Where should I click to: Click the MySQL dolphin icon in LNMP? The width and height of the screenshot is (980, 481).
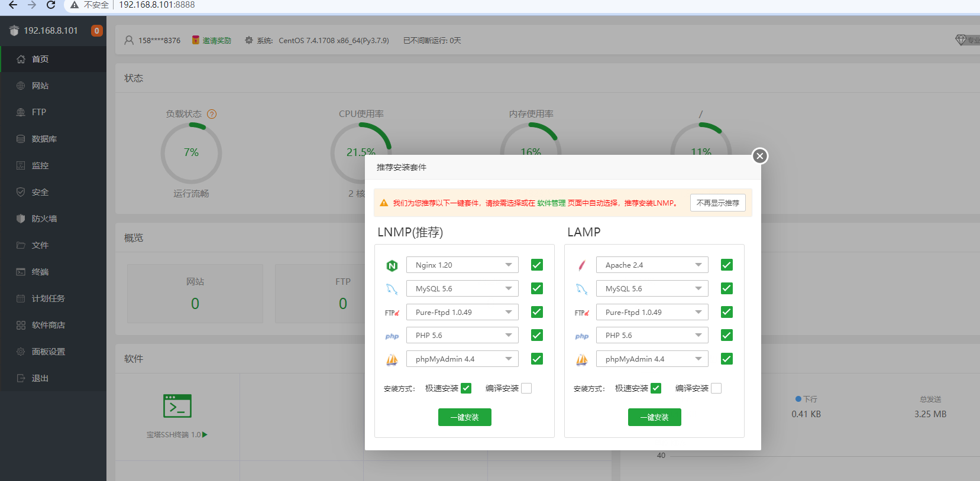pyautogui.click(x=392, y=289)
